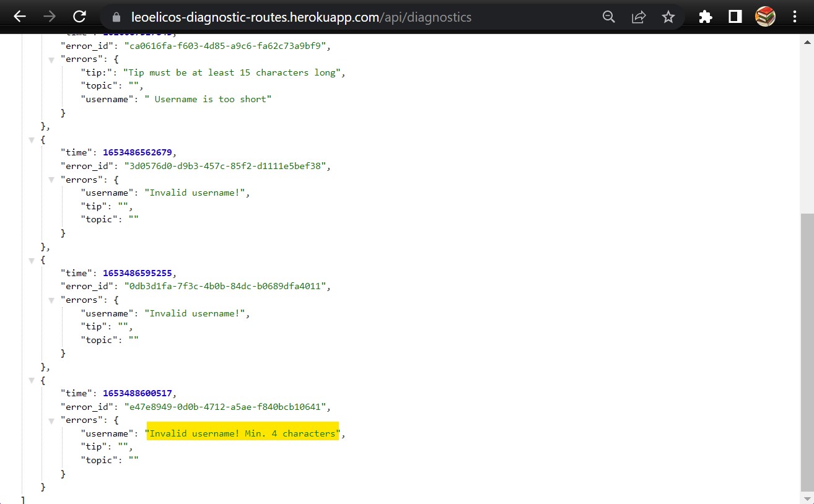The height and width of the screenshot is (504, 814).
Task: Collapse errors under error_id e47e8949
Action: click(51, 420)
